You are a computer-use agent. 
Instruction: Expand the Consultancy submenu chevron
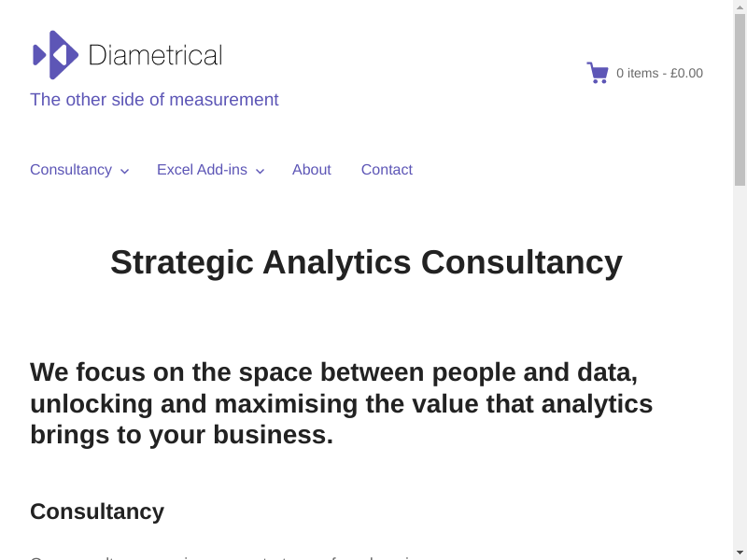(x=124, y=171)
